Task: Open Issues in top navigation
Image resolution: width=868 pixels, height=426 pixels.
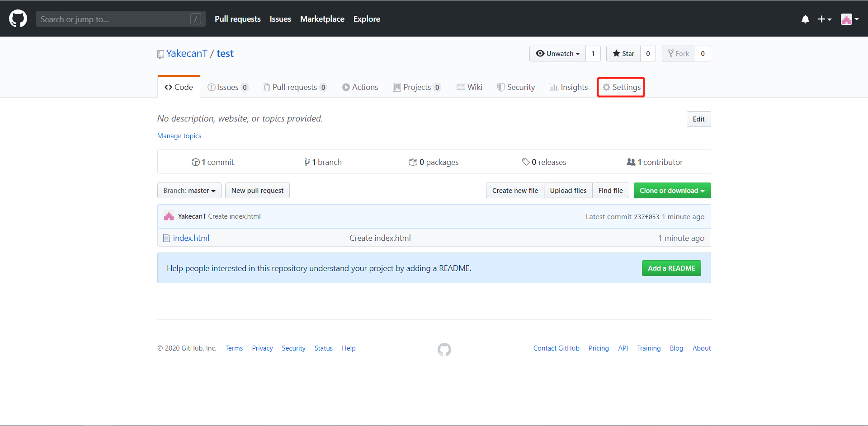Action: pyautogui.click(x=280, y=19)
